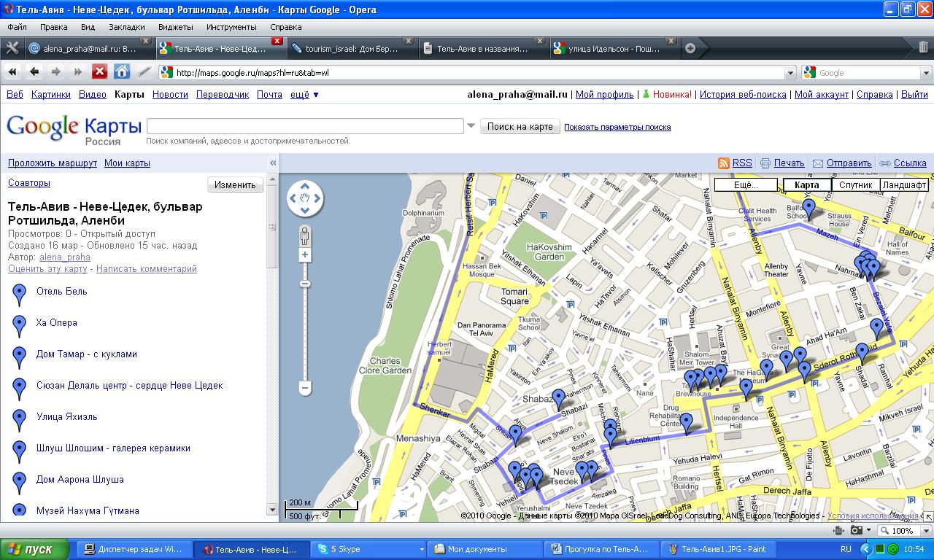Expand the ещё ▼ Google services menu
The width and height of the screenshot is (934, 560).
point(304,94)
